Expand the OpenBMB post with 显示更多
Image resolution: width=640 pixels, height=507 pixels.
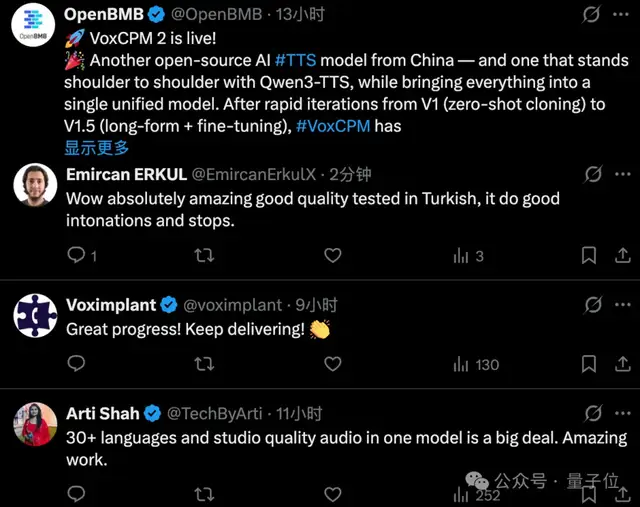pos(97,148)
